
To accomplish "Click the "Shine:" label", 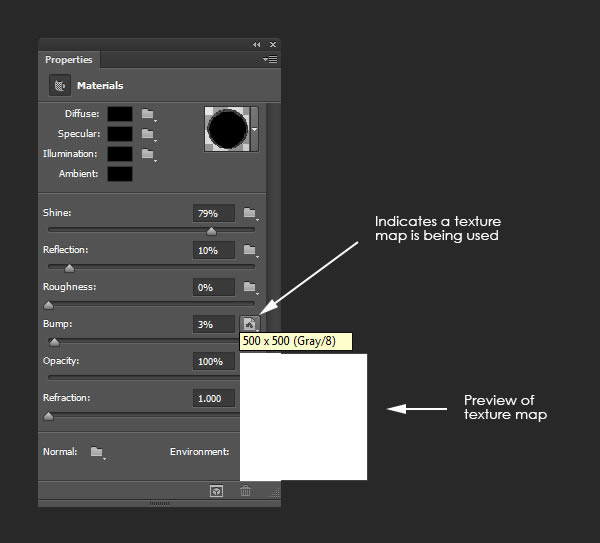I will 57,213.
